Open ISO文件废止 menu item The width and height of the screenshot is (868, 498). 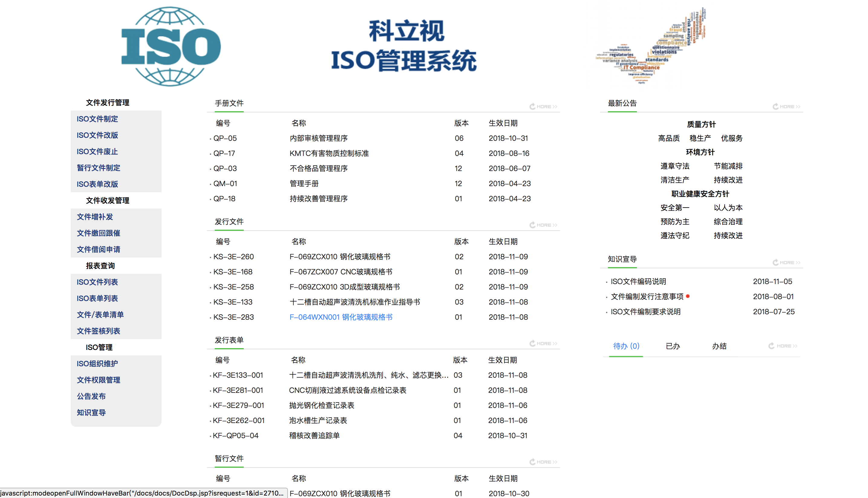(97, 151)
